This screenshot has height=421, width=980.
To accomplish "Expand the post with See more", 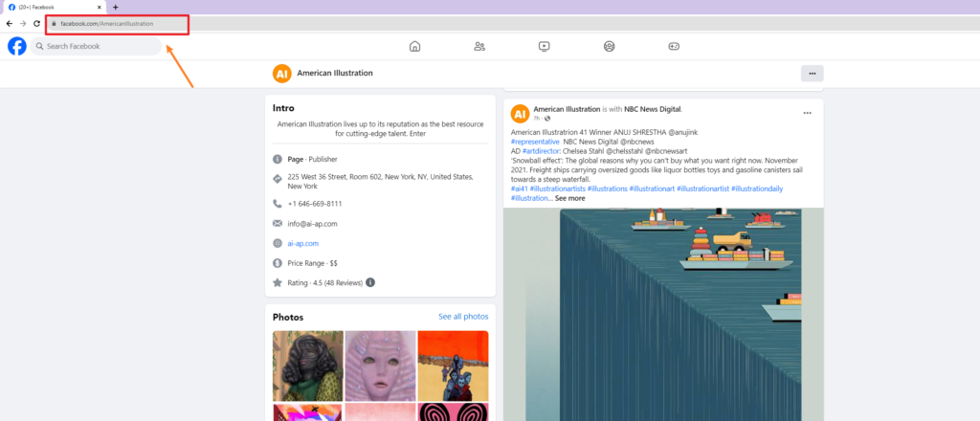I will pos(569,198).
